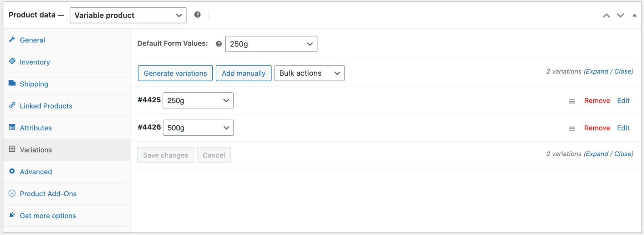Open the Default Form Values dropdown
Image resolution: width=644 pixels, height=235 pixels.
click(271, 44)
